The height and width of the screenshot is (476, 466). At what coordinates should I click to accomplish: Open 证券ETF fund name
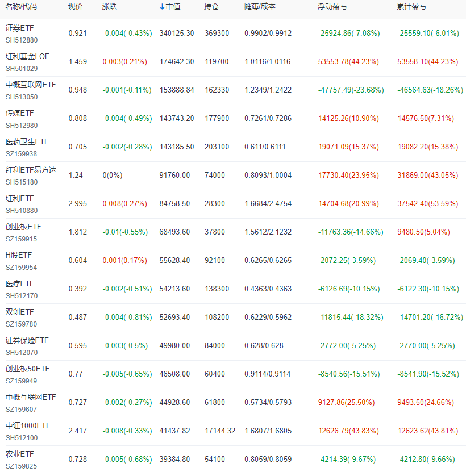(20, 28)
